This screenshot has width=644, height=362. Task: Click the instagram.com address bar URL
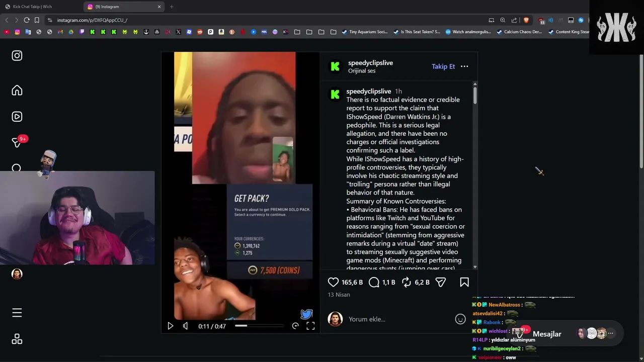(92, 20)
